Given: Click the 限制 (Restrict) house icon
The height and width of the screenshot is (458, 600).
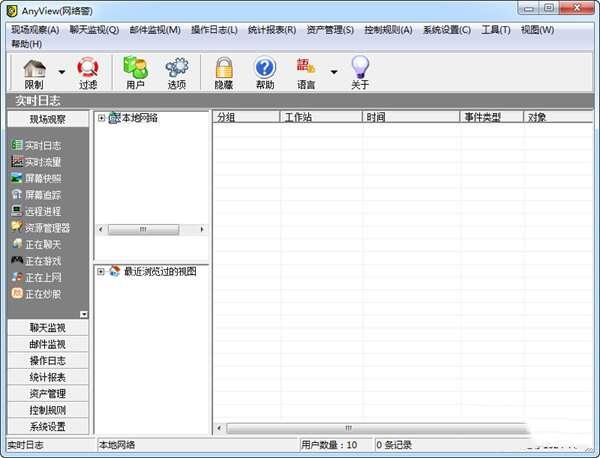Looking at the screenshot, I should click(34, 68).
